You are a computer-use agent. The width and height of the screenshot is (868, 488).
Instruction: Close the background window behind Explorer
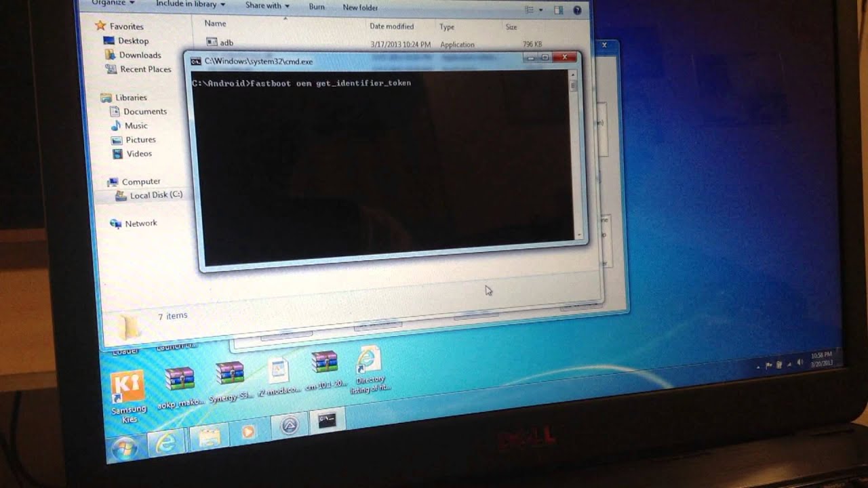click(x=604, y=45)
